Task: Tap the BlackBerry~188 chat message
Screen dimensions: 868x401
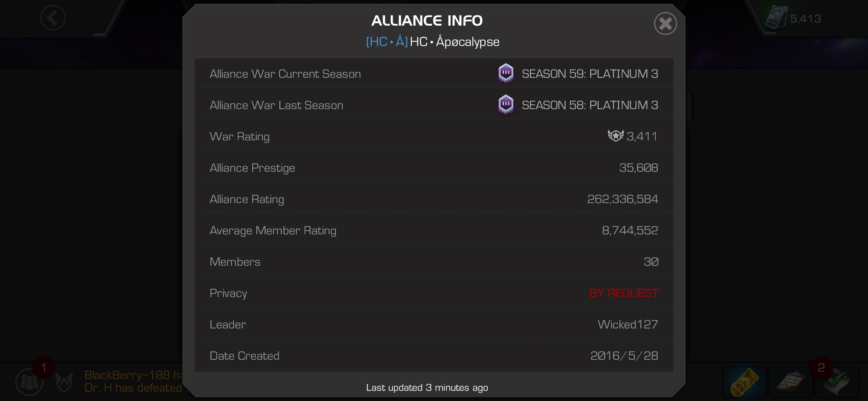Action: click(133, 375)
